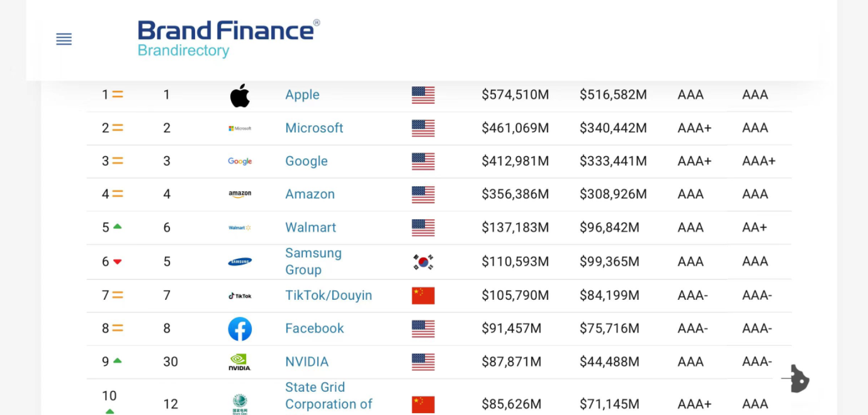The image size is (868, 415).
Task: Click the Google logo icon
Action: click(240, 161)
